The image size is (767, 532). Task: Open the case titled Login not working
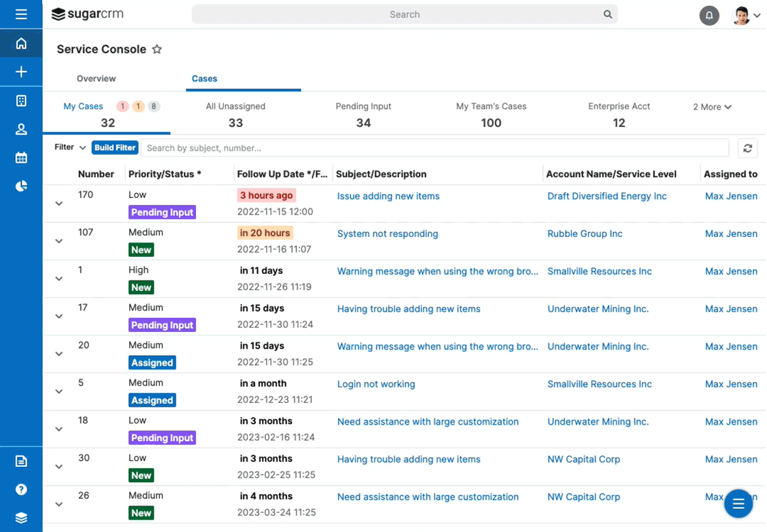[376, 384]
